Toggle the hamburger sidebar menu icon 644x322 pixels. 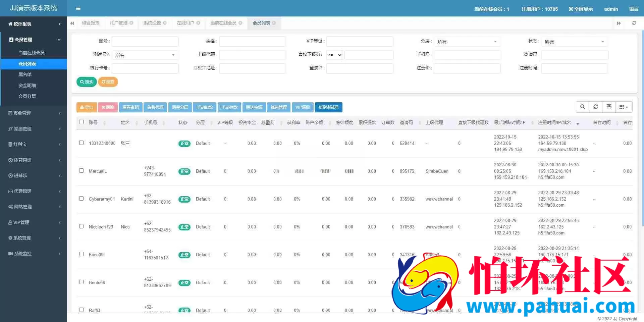(x=78, y=8)
